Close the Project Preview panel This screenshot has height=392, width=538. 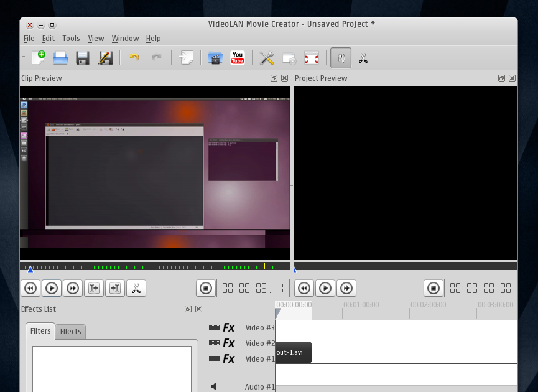(x=512, y=78)
